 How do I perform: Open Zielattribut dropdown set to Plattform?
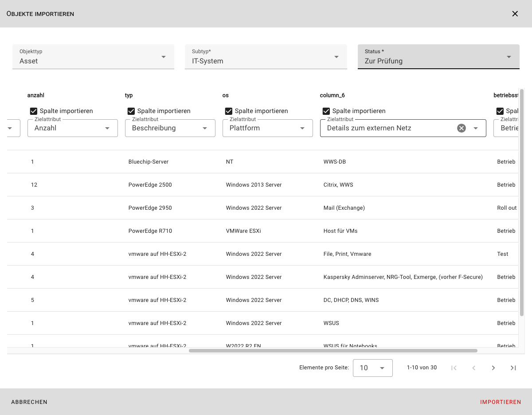pyautogui.click(x=268, y=128)
